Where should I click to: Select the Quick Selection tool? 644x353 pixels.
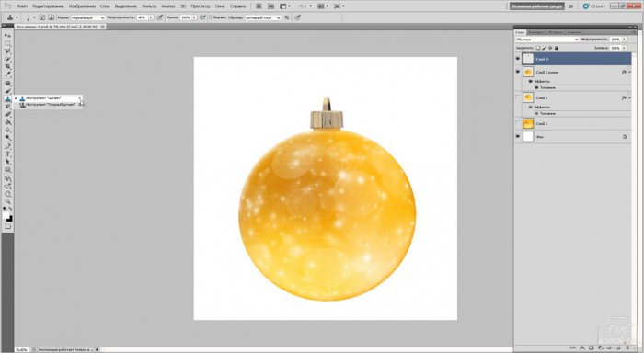(7, 59)
